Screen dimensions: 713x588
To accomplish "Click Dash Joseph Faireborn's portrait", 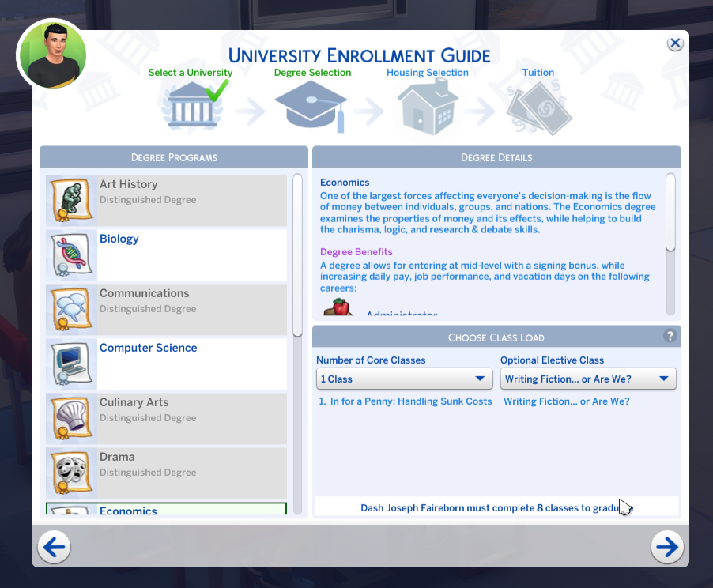I will [54, 55].
